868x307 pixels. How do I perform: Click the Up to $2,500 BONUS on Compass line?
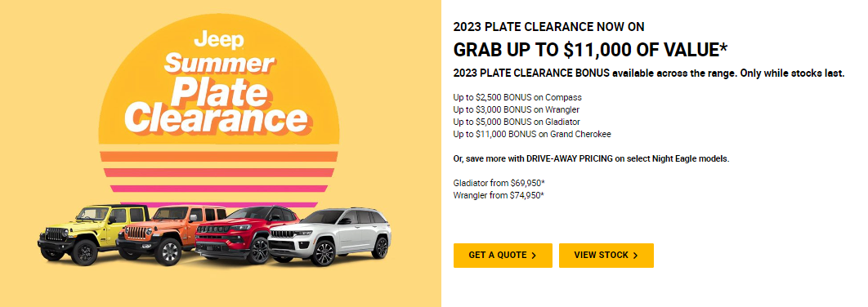tap(517, 97)
